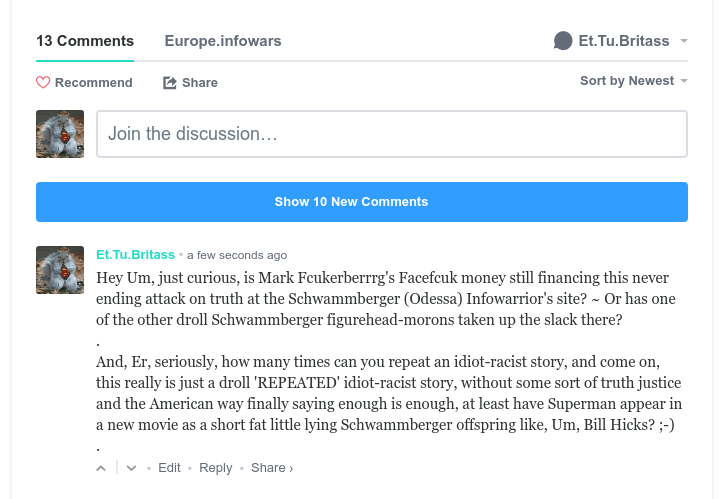Viewport: 725px width, 499px height.
Task: Click the share arrow icon below the tabs
Action: tap(170, 83)
